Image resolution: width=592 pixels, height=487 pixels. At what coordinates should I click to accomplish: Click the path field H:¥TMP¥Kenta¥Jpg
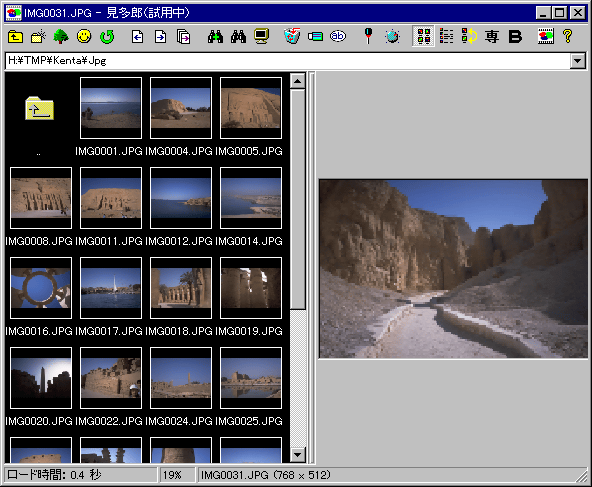point(287,61)
